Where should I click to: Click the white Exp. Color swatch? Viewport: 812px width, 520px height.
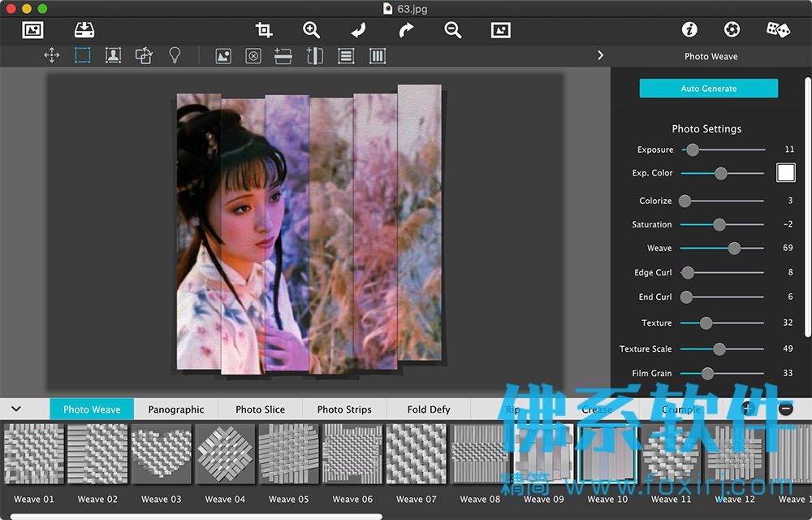coord(785,172)
